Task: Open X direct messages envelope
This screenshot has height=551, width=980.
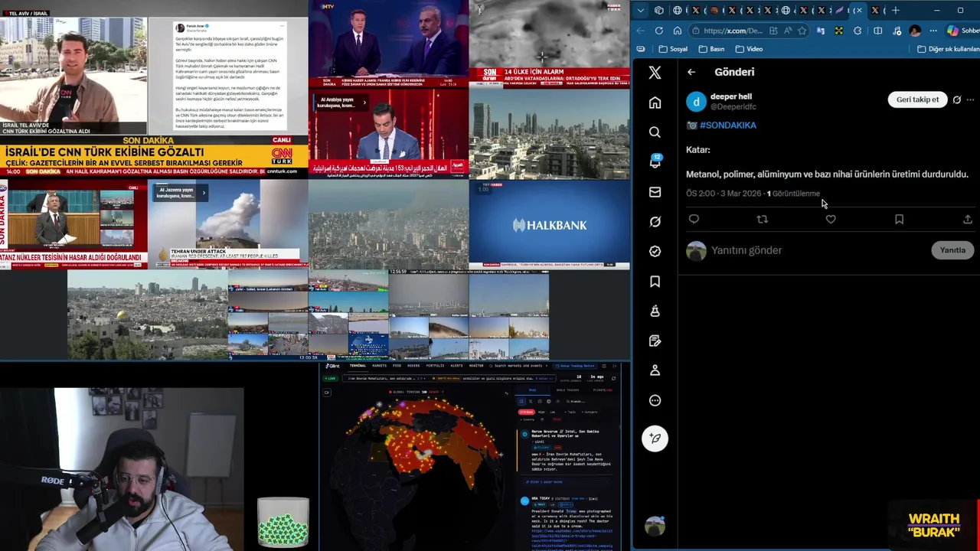Action: (x=655, y=192)
